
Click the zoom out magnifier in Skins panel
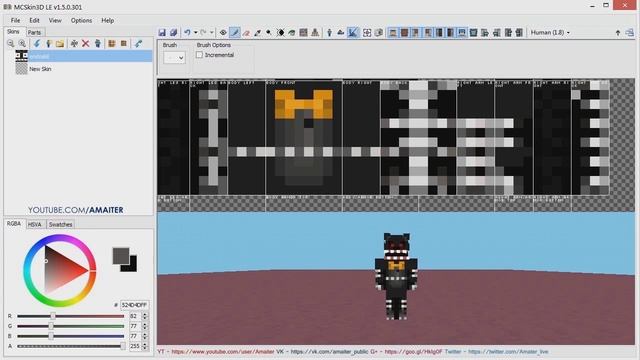(x=11, y=43)
